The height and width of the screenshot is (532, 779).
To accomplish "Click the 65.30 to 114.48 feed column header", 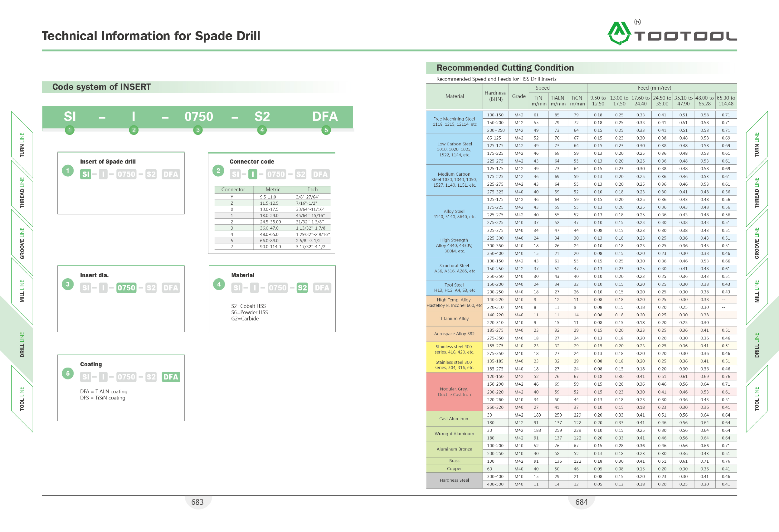I will coord(726,101).
